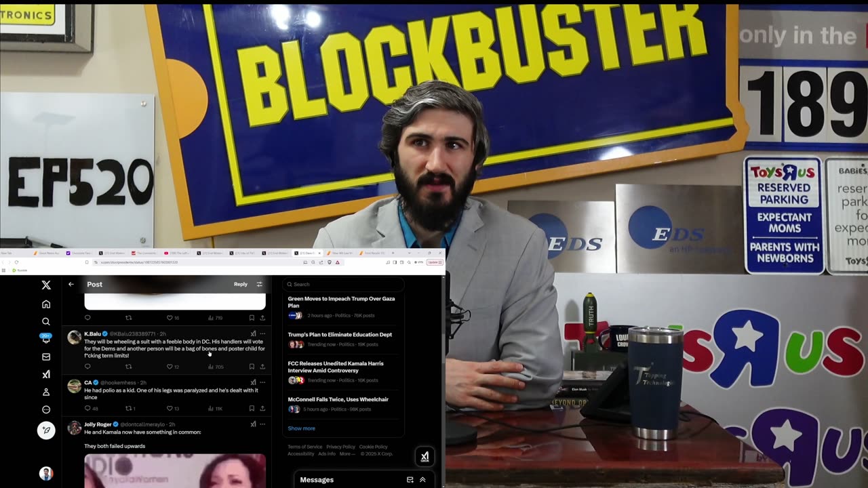This screenshot has width=868, height=488.
Task: Expand More footer options
Action: pyautogui.click(x=346, y=453)
